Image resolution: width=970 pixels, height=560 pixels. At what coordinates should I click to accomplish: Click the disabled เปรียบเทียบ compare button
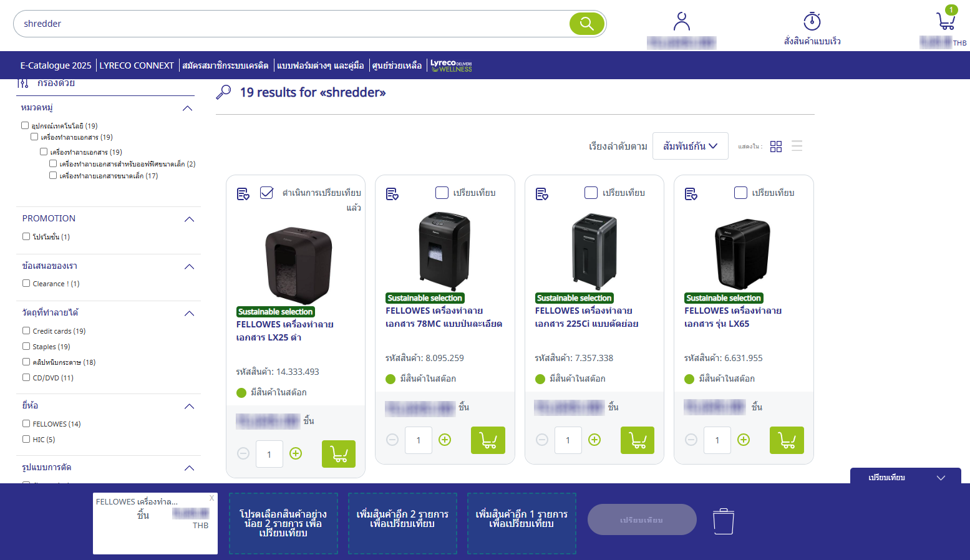point(642,519)
